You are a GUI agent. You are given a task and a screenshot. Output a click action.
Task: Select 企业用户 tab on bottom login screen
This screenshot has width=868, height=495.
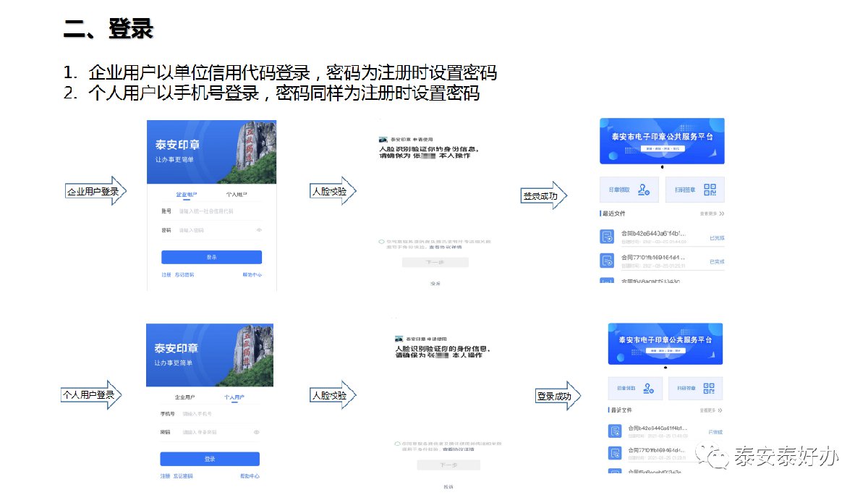pyautogui.click(x=185, y=397)
